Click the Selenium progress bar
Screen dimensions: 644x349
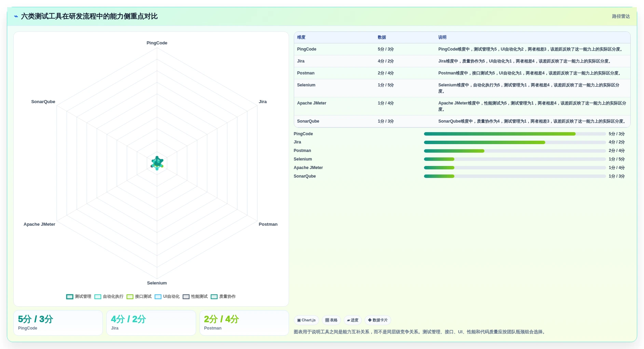coord(515,159)
